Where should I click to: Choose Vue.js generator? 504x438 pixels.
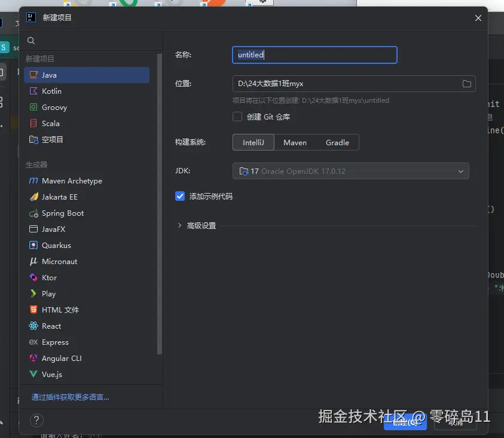(x=87, y=375)
